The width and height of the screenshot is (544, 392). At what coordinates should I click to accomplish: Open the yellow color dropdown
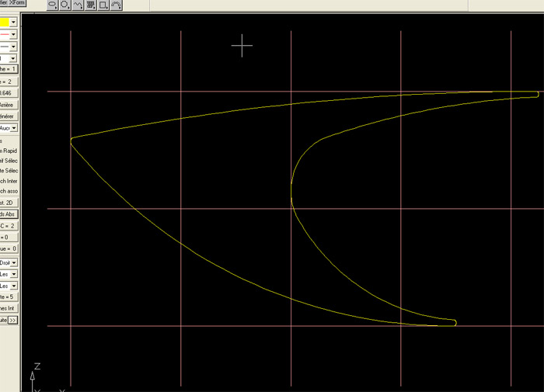[14, 23]
